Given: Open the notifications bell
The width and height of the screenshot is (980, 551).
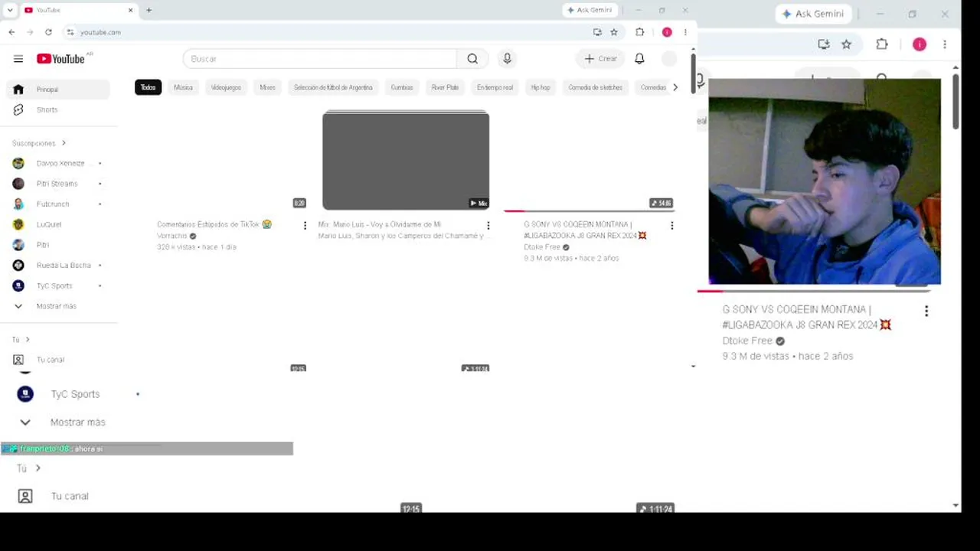Looking at the screenshot, I should (x=639, y=59).
